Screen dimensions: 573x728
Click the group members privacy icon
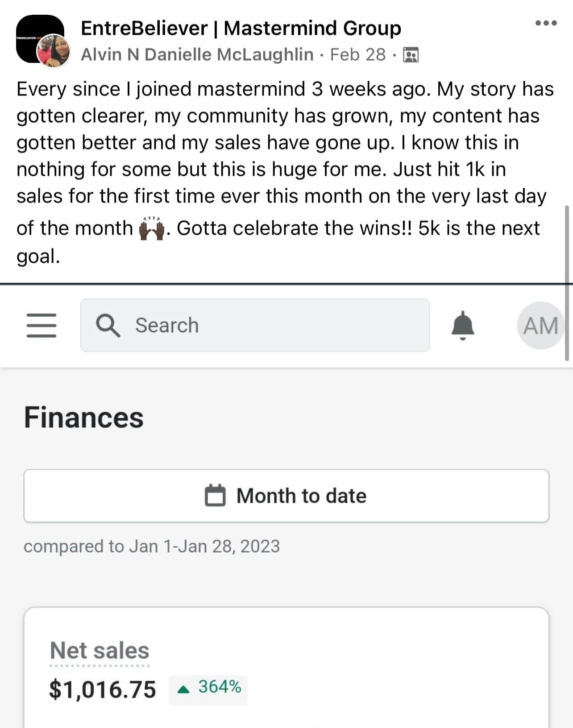coord(411,55)
